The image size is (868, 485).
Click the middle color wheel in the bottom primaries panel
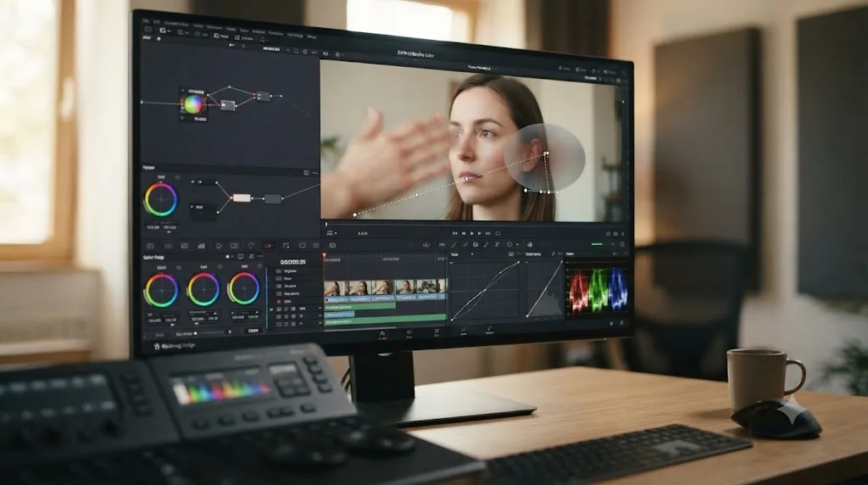click(x=203, y=290)
